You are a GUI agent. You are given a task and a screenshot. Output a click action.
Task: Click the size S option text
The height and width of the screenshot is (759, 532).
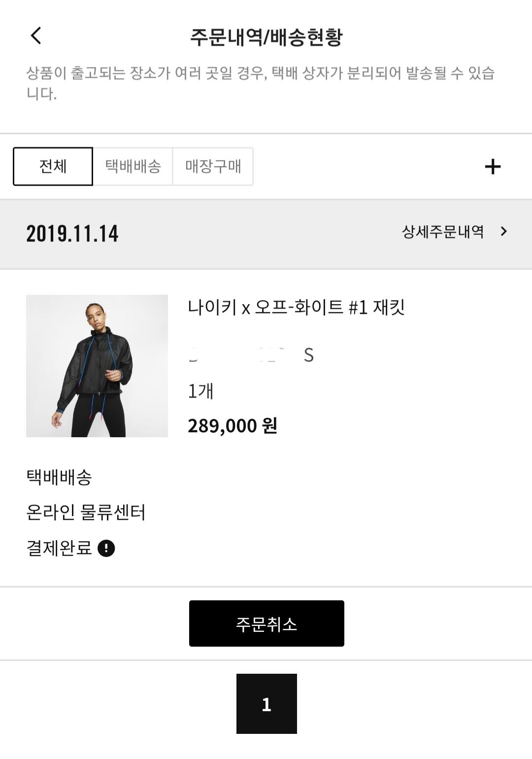pyautogui.click(x=308, y=355)
